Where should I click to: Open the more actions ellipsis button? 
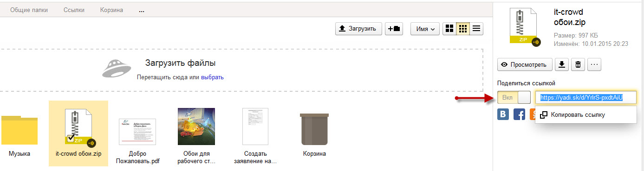[594, 64]
